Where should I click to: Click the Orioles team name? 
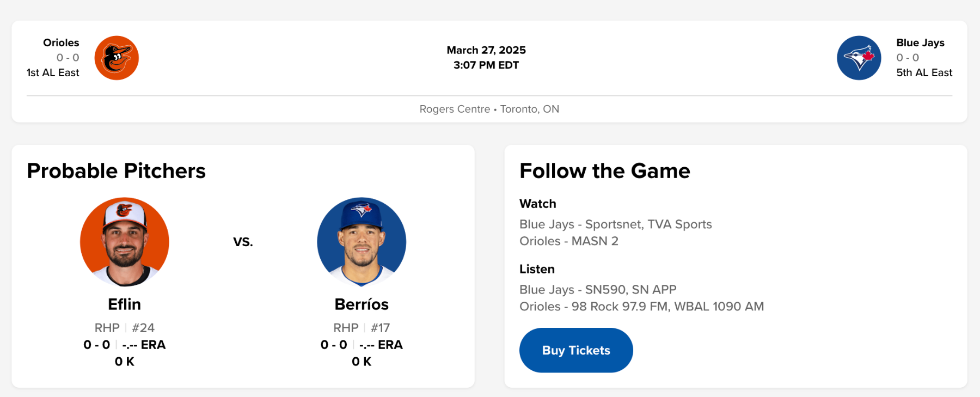click(x=61, y=42)
